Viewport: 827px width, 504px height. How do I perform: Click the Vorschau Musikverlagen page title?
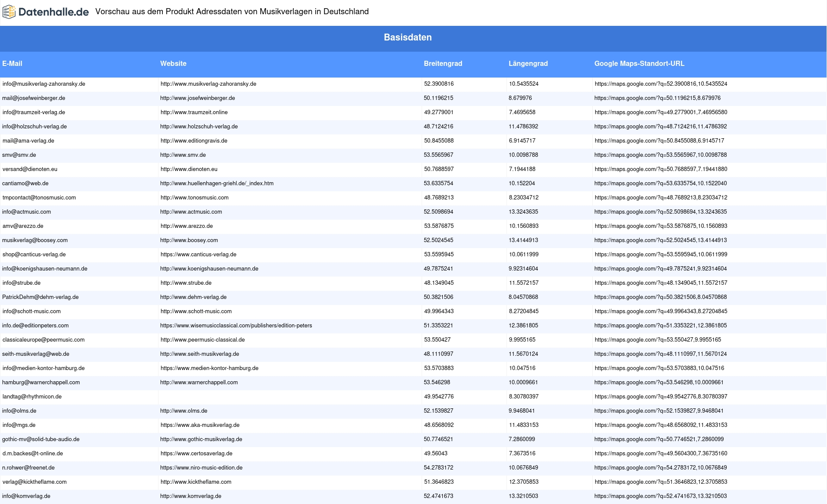tap(232, 12)
